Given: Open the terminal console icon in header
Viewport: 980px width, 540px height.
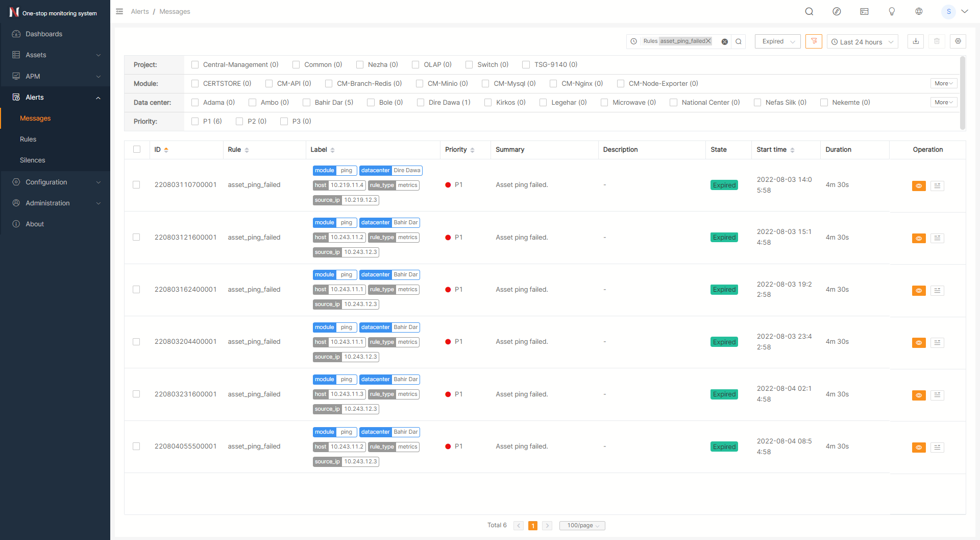Looking at the screenshot, I should 864,11.
